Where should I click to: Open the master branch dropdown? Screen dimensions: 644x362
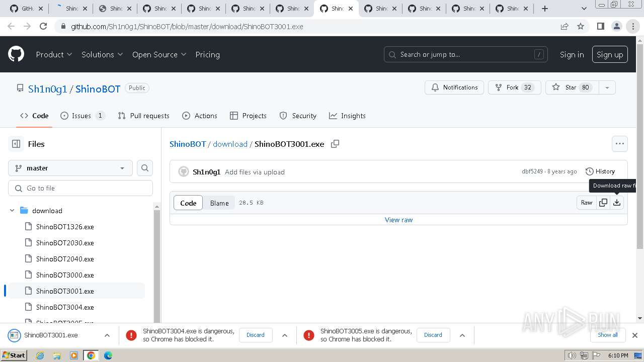point(70,168)
